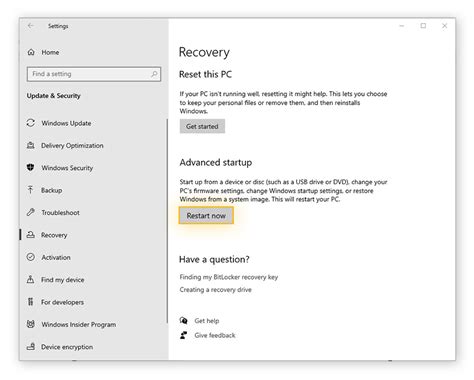Click the Backup upload arrow icon
Image resolution: width=474 pixels, height=380 pixels.
pyautogui.click(x=31, y=190)
